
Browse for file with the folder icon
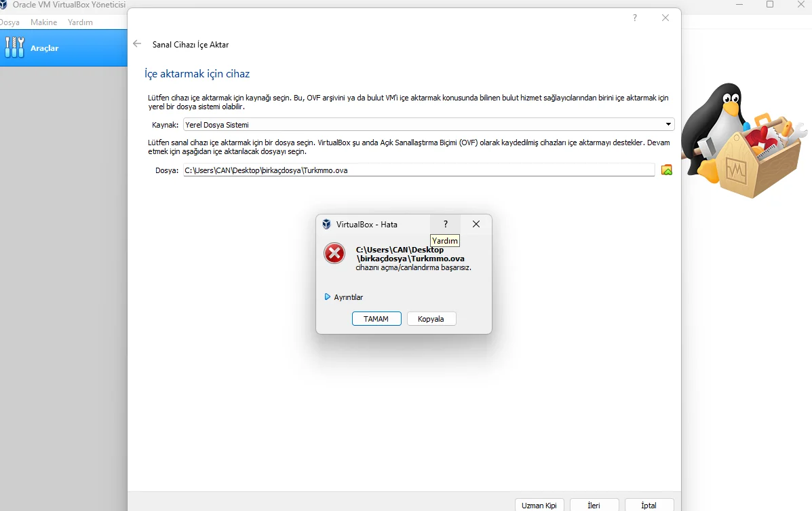tap(666, 170)
